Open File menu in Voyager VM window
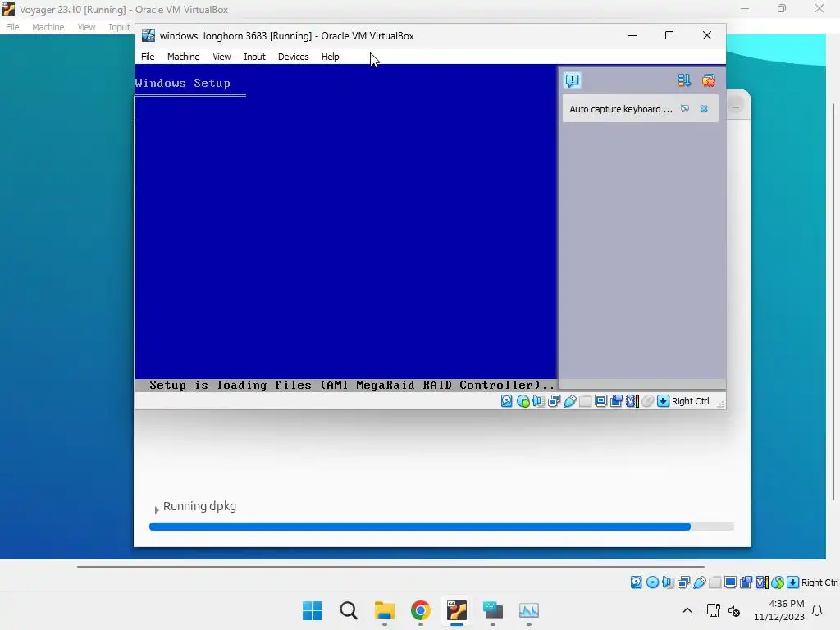 pyautogui.click(x=12, y=27)
